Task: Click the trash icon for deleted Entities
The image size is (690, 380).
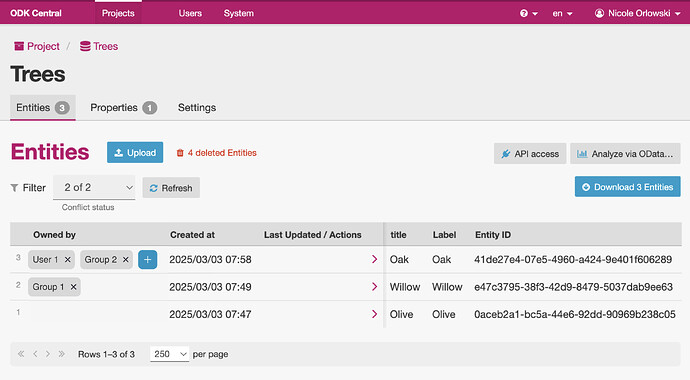Action: coord(180,153)
